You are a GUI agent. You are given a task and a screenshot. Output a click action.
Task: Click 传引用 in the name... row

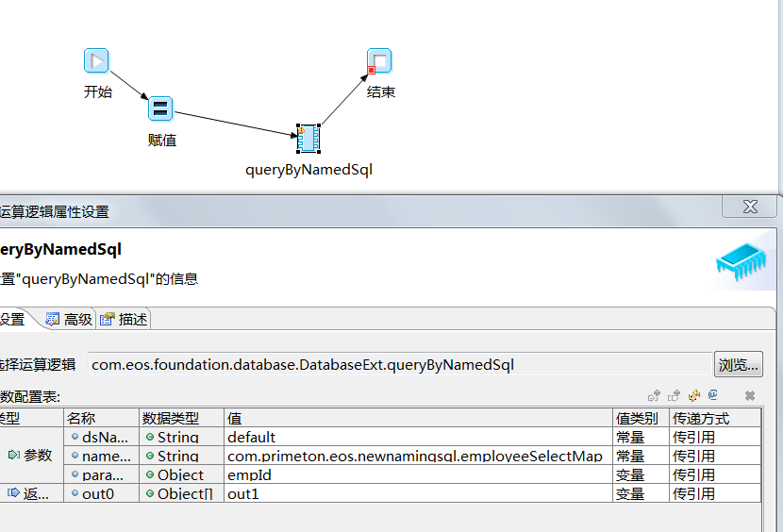[x=715, y=456]
